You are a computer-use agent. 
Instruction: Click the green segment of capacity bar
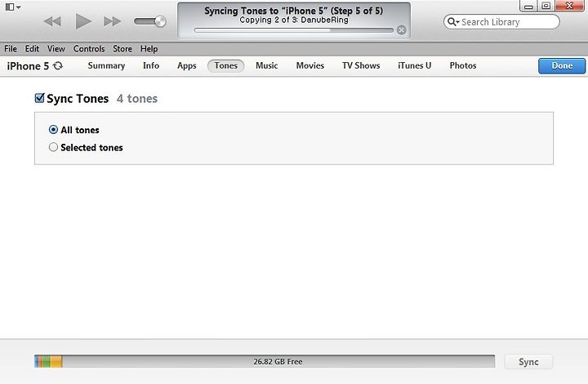click(47, 361)
